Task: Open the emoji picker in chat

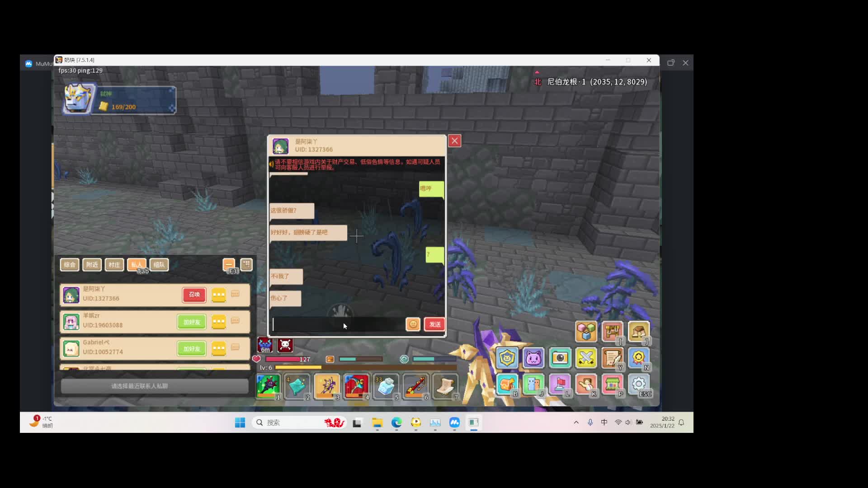Action: point(413,324)
